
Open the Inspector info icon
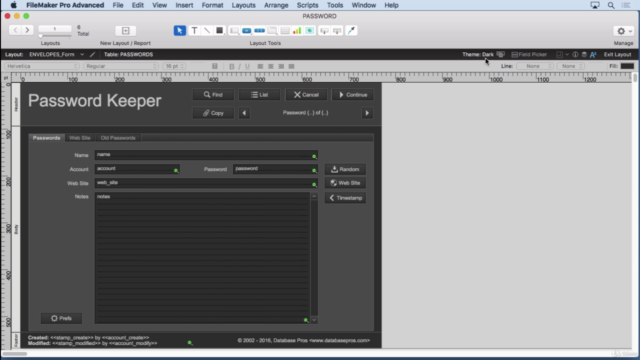575,54
